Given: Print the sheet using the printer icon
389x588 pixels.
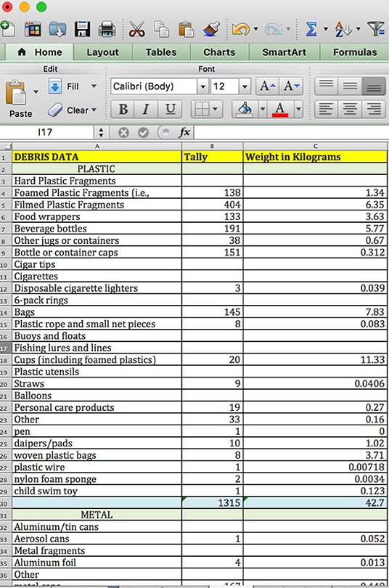Looking at the screenshot, I should (107, 29).
